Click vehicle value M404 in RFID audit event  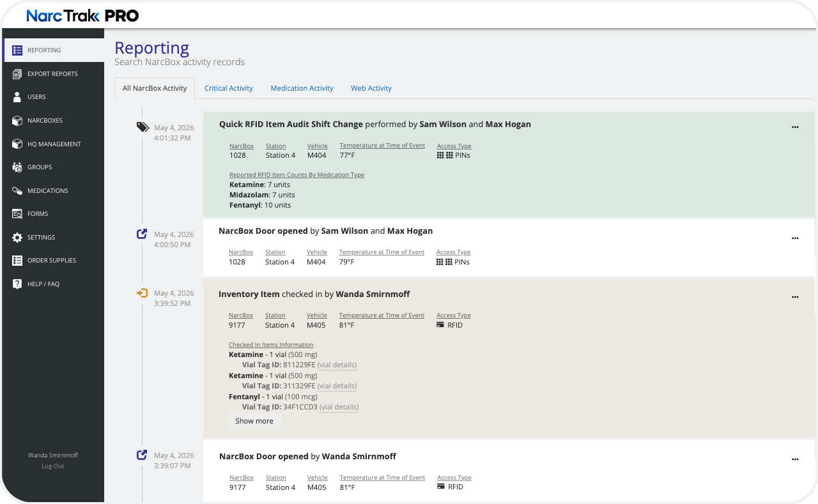(317, 155)
